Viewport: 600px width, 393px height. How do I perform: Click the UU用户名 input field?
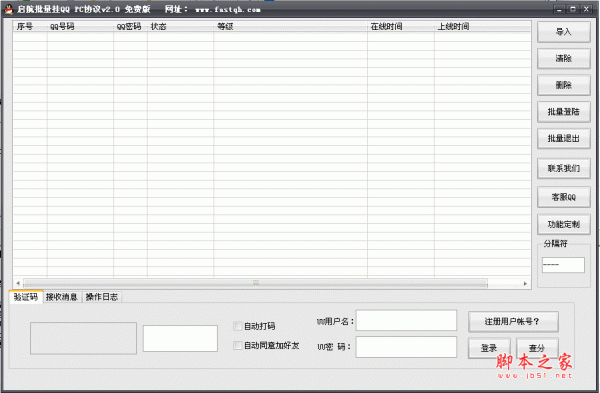[x=406, y=320]
